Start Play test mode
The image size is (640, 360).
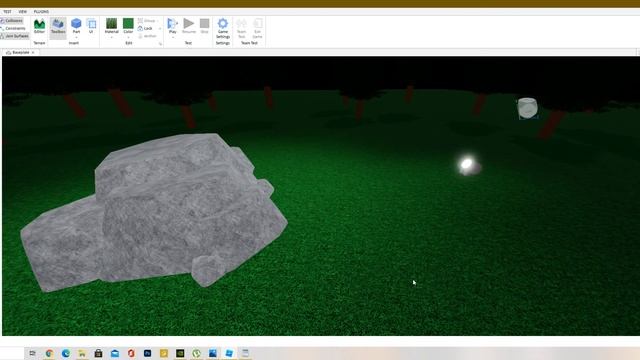coord(173,25)
